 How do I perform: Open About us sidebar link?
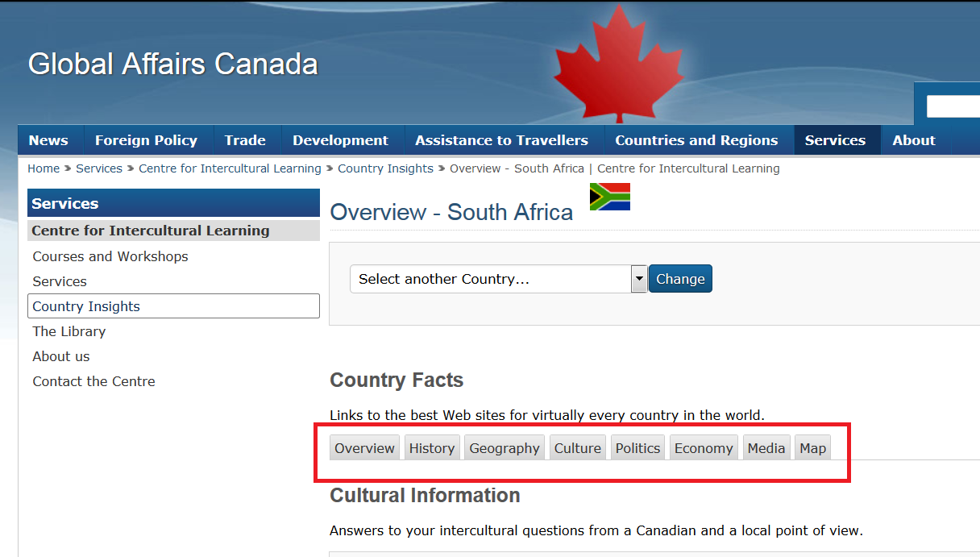61,356
